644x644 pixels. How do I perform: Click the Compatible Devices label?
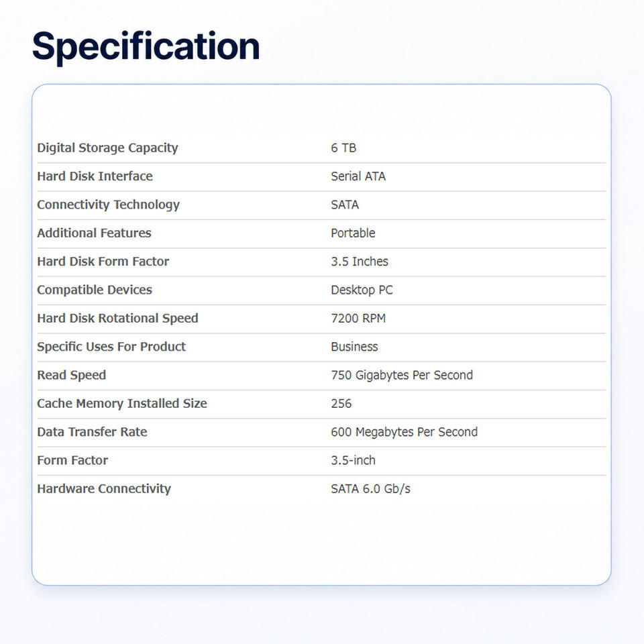pyautogui.click(x=95, y=290)
